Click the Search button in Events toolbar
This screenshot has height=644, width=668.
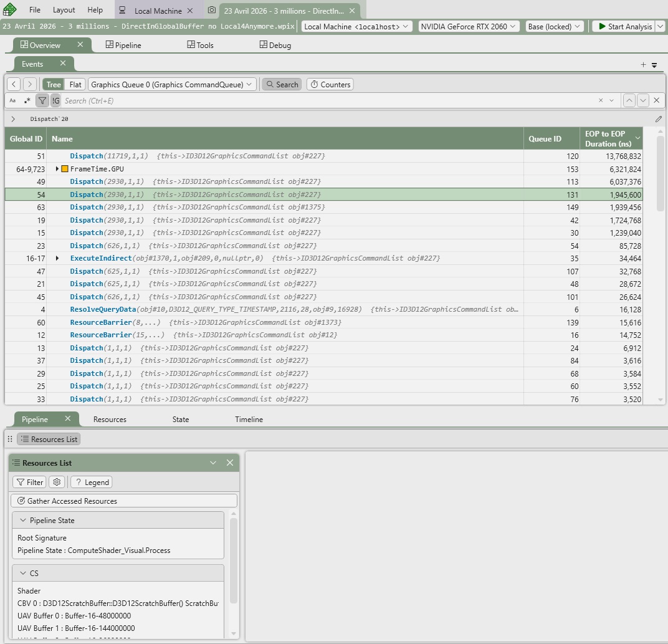[x=282, y=84]
